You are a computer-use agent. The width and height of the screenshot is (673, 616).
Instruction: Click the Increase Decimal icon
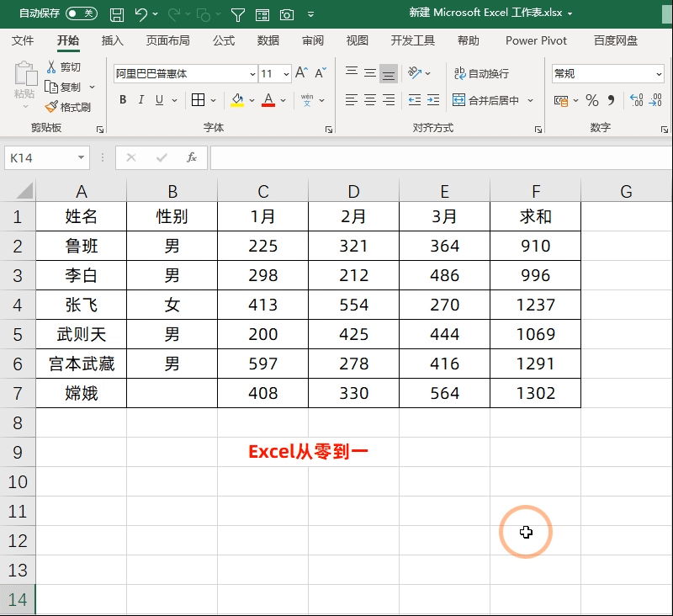(x=636, y=100)
